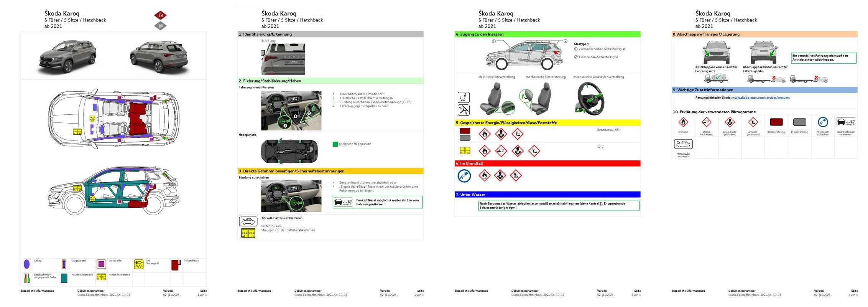Click the teal Hochfeste Bereiche color swatch
The height and width of the screenshot is (307, 868).
tap(64, 278)
